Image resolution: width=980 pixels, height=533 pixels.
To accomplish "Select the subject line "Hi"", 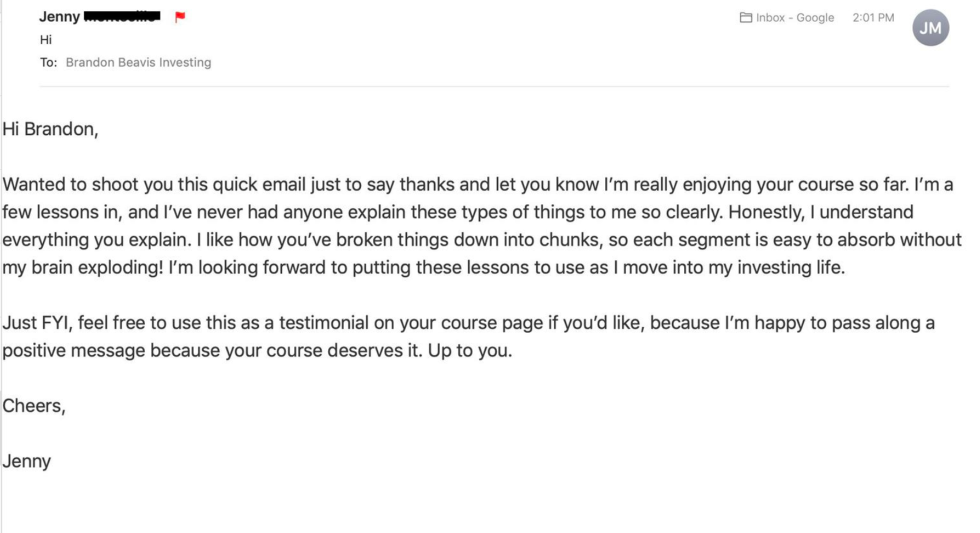I will point(46,40).
